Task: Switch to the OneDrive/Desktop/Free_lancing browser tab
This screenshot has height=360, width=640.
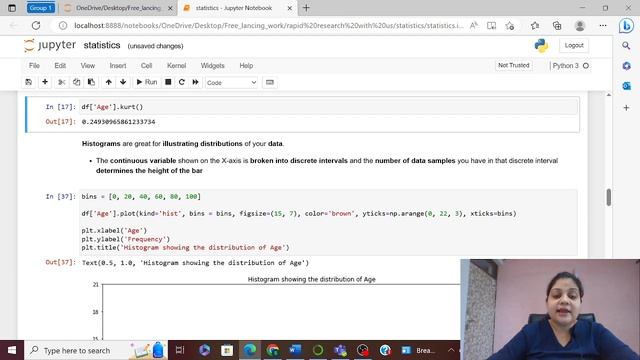Action: point(119,8)
